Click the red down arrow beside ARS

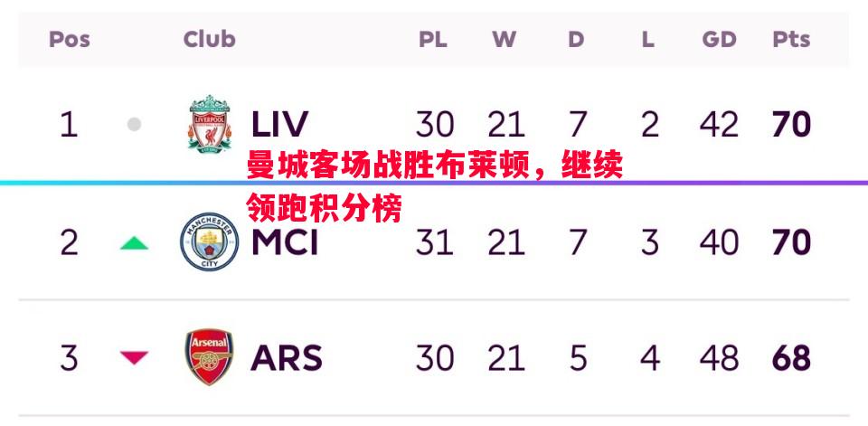(134, 358)
